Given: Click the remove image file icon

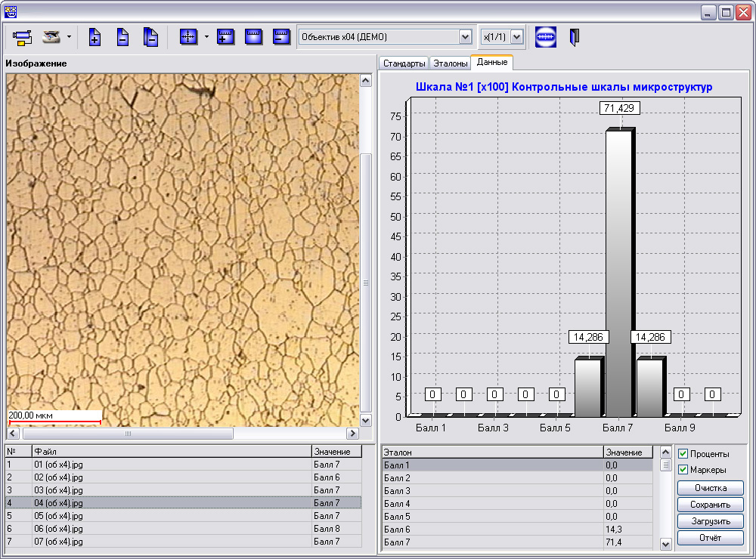Looking at the screenshot, I should click(123, 37).
